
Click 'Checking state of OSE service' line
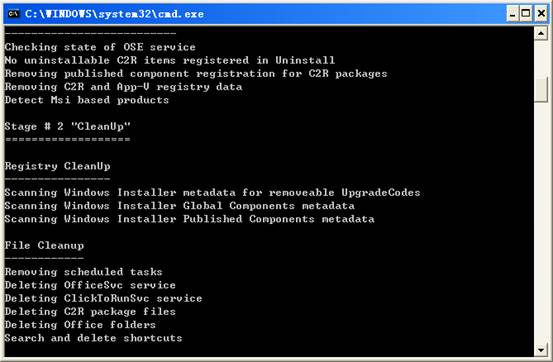[100, 47]
